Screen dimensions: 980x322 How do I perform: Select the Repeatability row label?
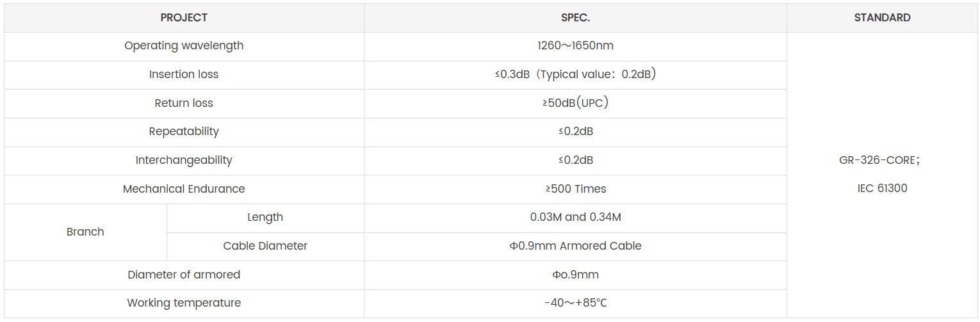point(184,132)
